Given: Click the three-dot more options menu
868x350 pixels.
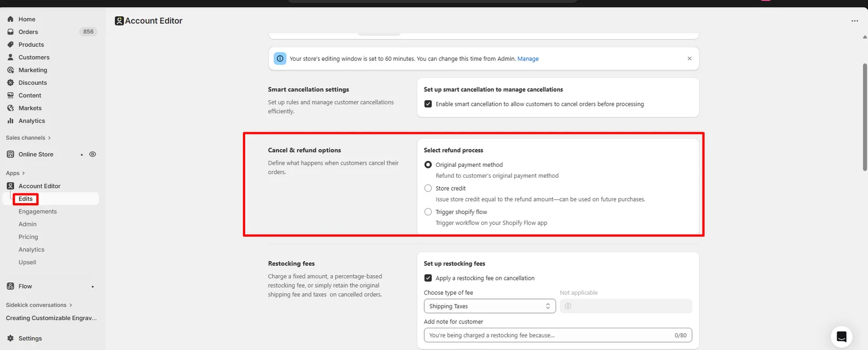Looking at the screenshot, I should click(x=854, y=21).
